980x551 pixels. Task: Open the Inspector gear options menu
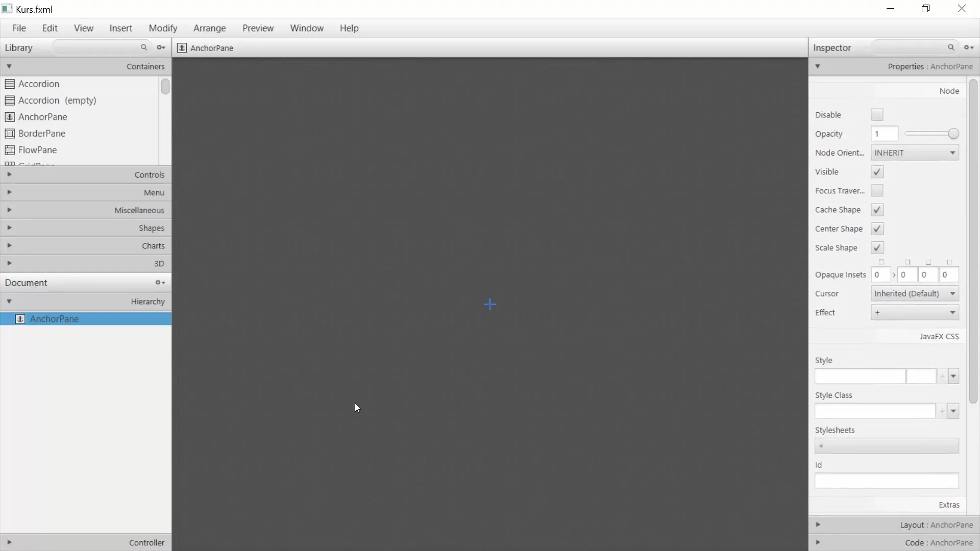[x=969, y=47]
